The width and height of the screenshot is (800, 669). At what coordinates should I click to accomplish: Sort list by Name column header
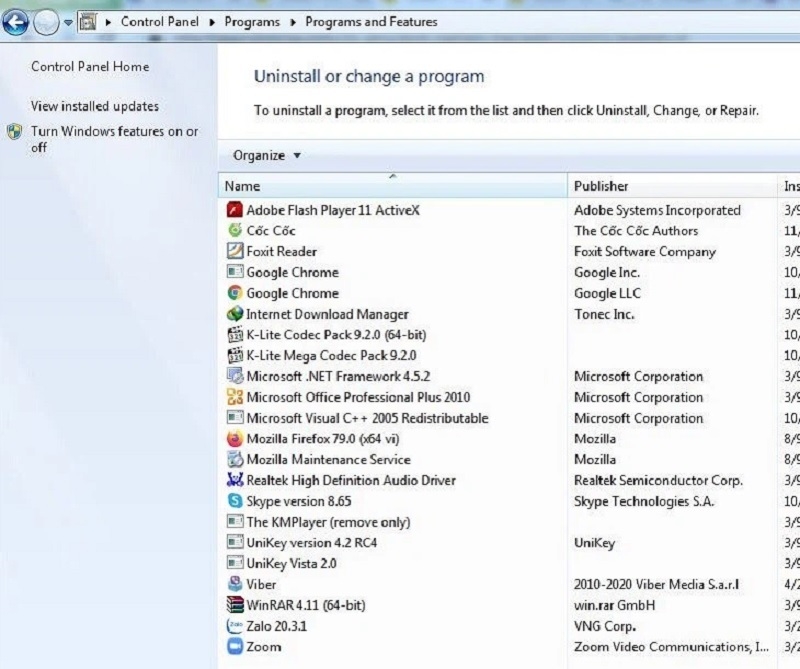(391, 186)
